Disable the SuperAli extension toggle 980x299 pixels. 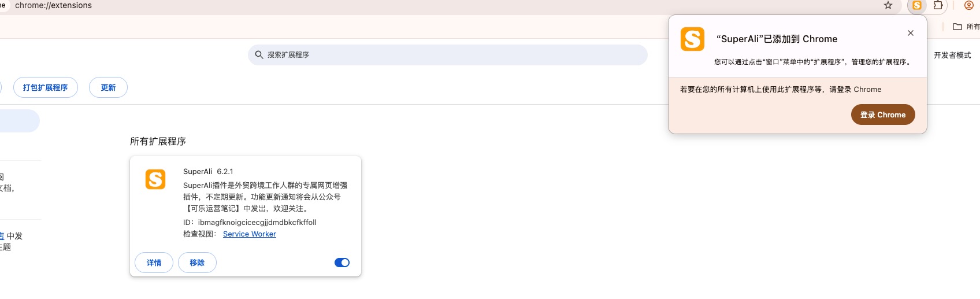coord(342,263)
